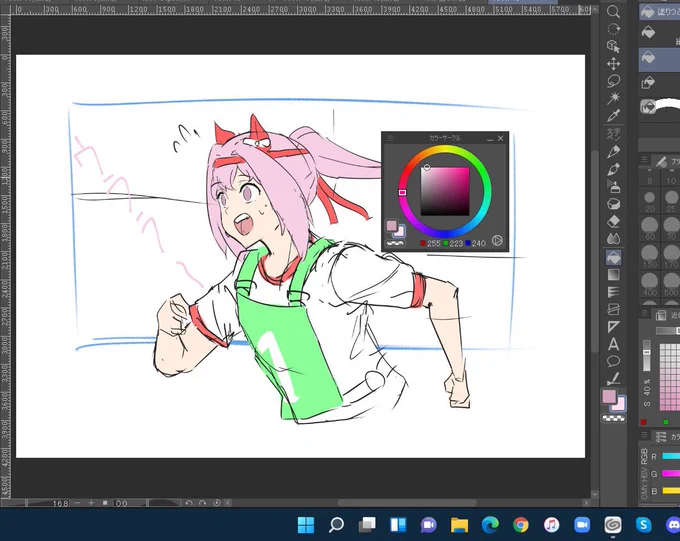Viewport: 680px width, 541px height.
Task: Switch to the RGB color slider mode
Action: coord(644,456)
